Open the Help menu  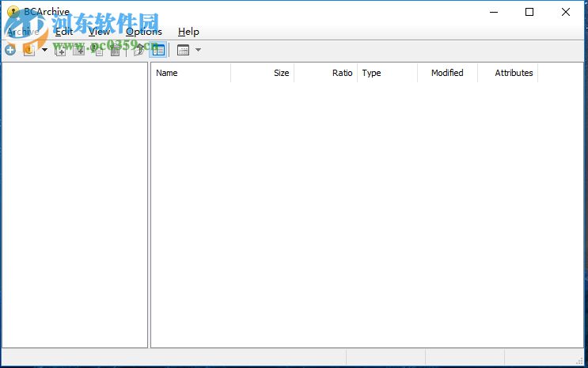click(x=188, y=32)
